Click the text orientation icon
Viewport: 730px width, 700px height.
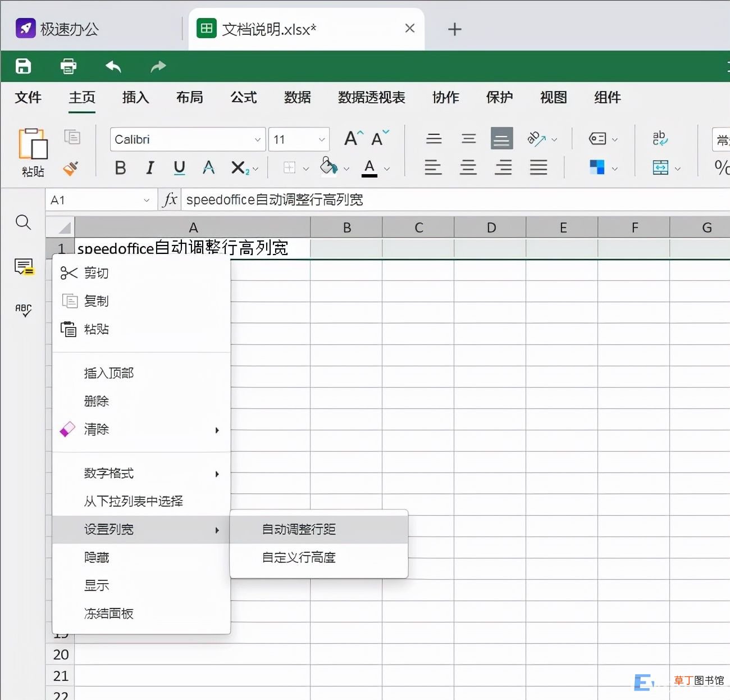pyautogui.click(x=537, y=139)
